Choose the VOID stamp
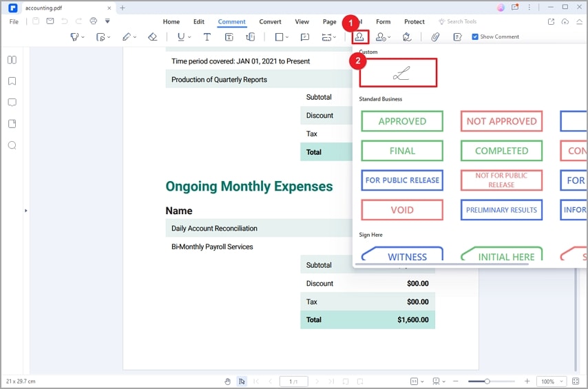588x389 pixels. tap(402, 210)
